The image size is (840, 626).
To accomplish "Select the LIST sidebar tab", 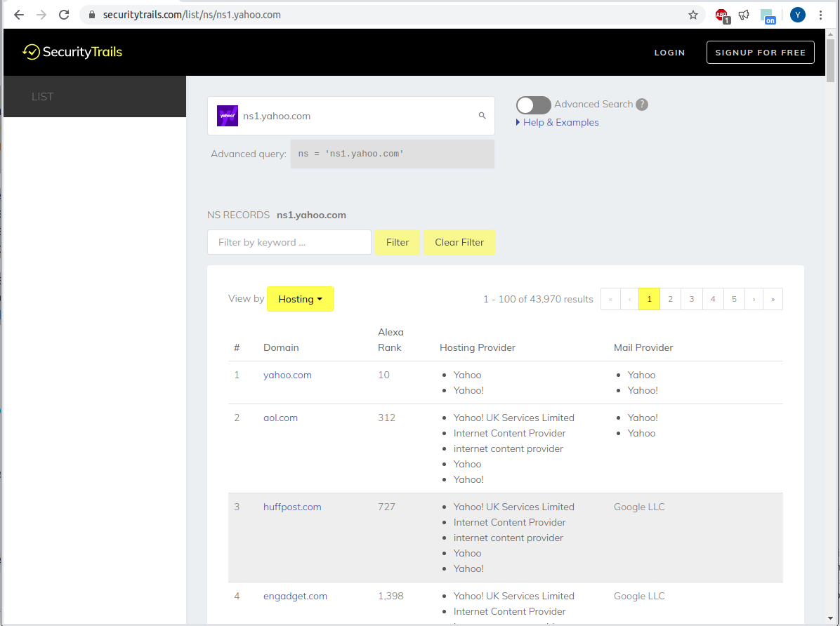I will click(x=43, y=97).
